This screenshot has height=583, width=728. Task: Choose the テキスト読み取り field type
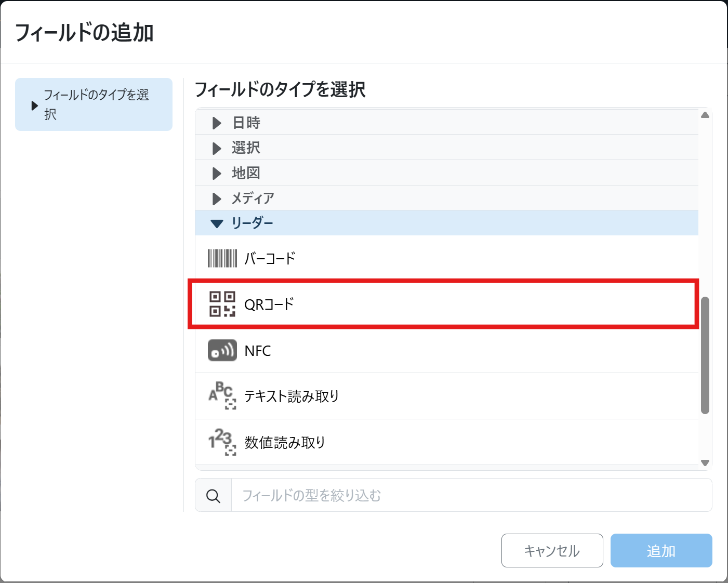(292, 396)
